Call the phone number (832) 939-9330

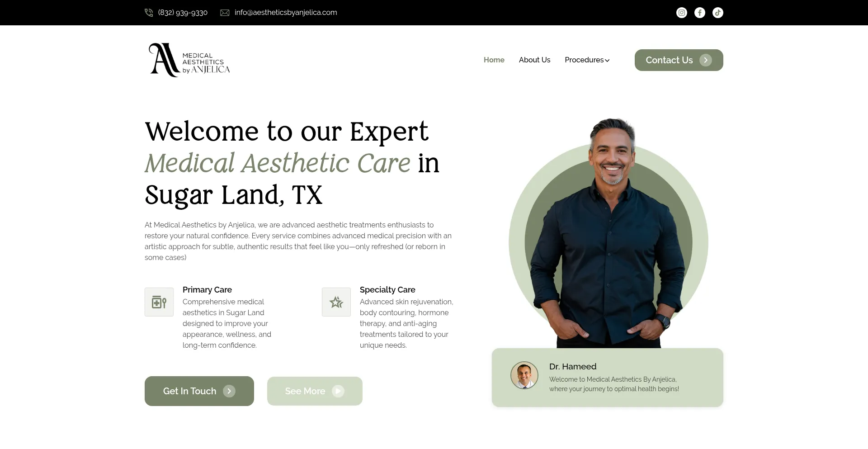point(183,13)
